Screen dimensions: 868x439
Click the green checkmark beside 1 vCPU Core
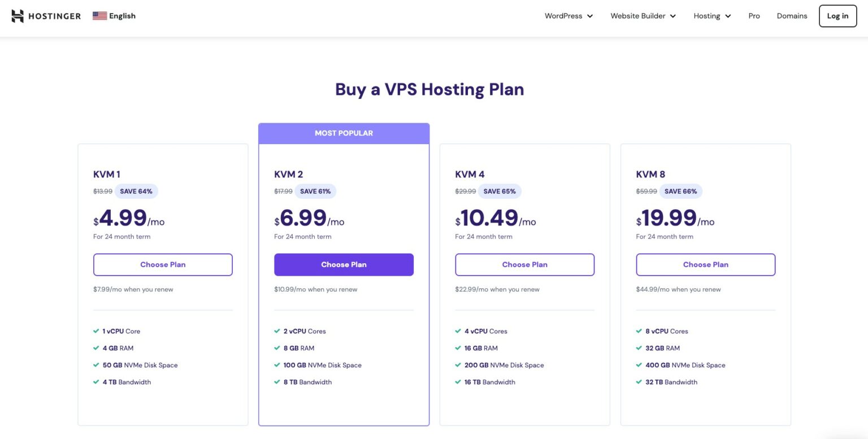[x=96, y=331]
